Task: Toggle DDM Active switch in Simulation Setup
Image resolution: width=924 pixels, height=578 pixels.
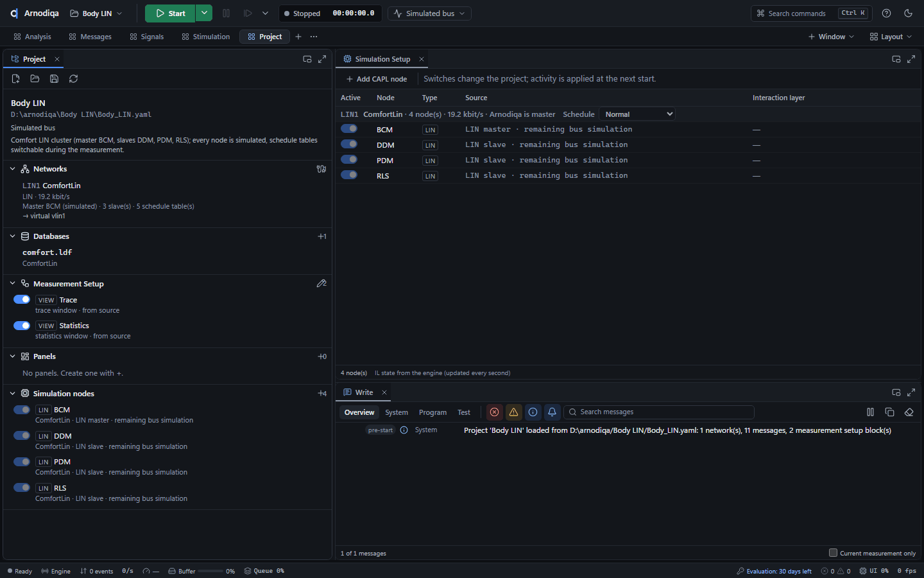Action: point(349,144)
